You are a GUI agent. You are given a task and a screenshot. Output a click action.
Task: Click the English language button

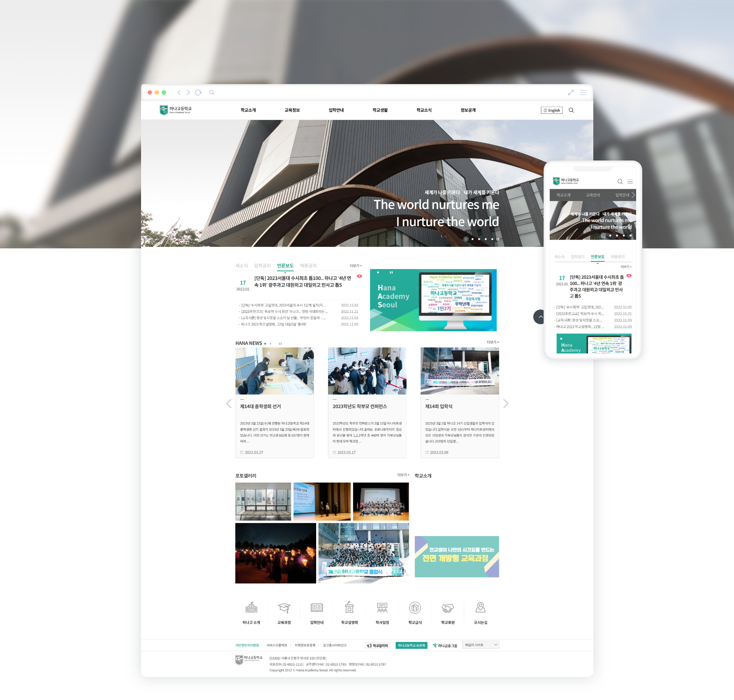552,110
